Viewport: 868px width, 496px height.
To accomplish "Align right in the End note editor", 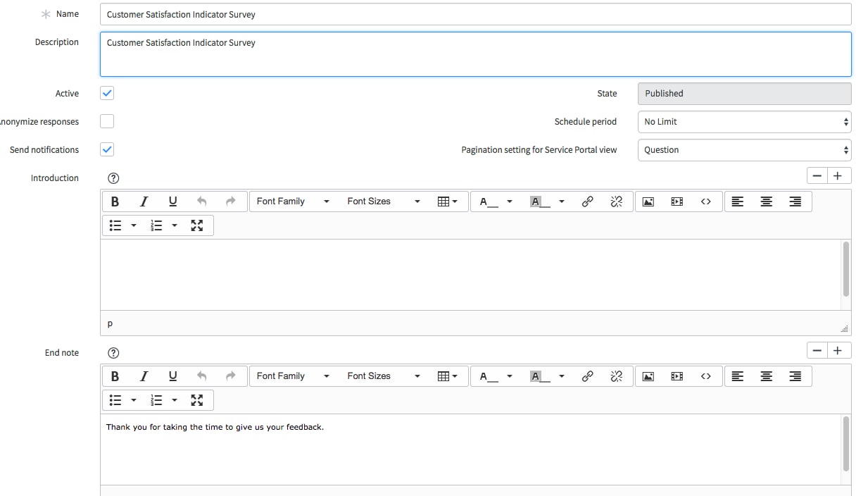I will tap(795, 376).
